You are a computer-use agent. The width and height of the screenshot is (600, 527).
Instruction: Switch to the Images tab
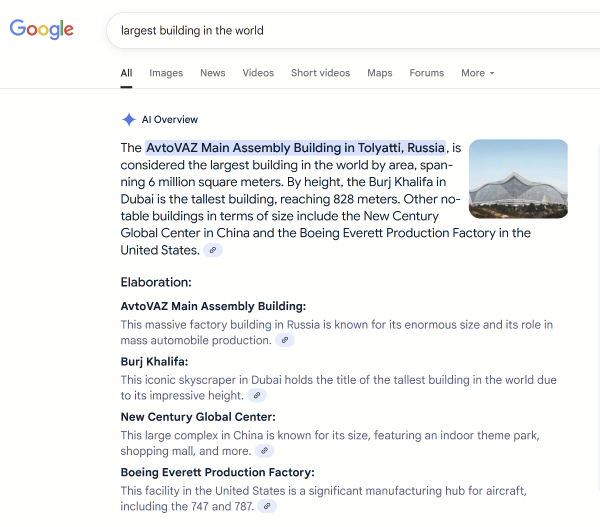[x=166, y=73]
